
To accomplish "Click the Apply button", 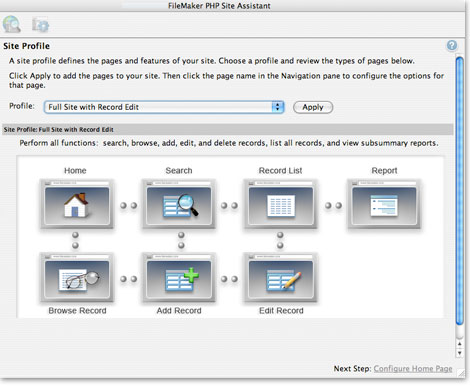I will pos(313,107).
